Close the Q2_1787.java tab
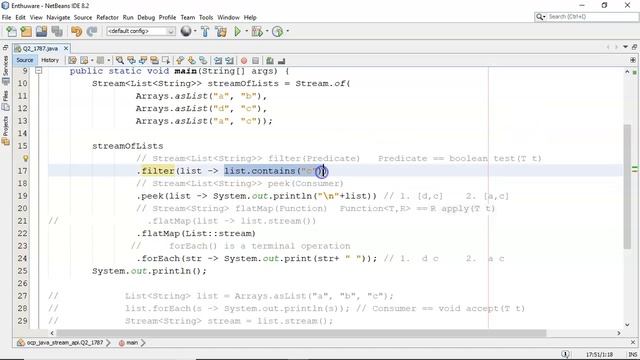 coord(66,48)
